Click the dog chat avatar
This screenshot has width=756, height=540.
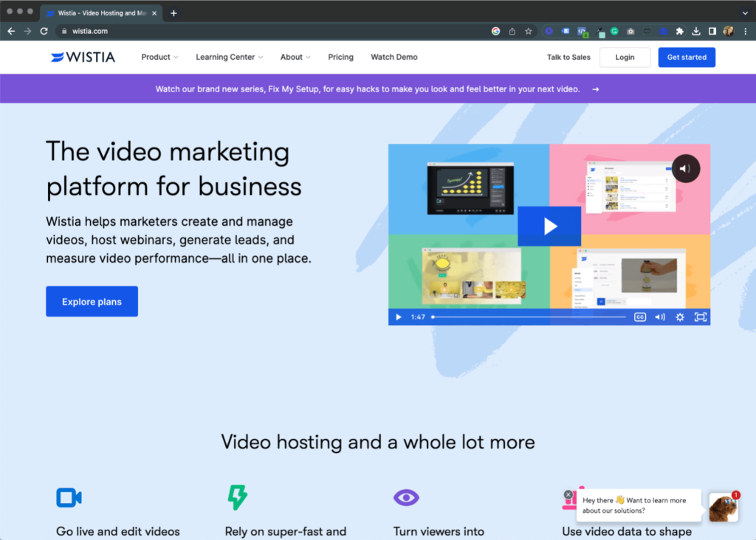click(724, 508)
